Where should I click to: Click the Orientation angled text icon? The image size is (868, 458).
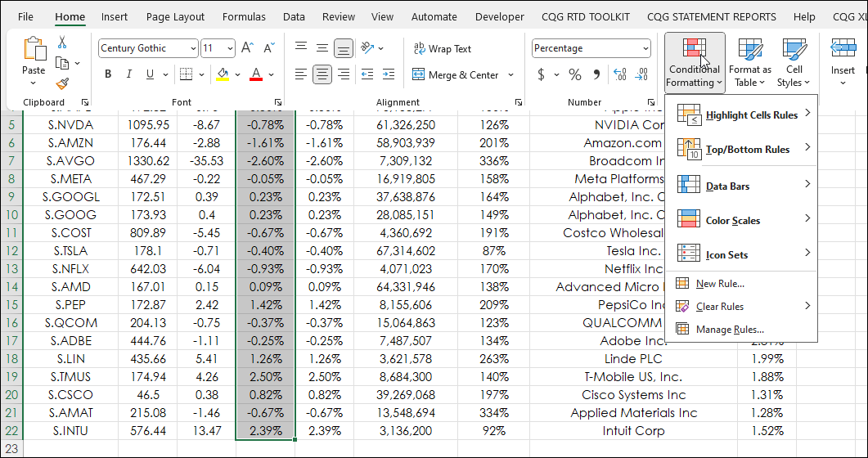pyautogui.click(x=367, y=48)
